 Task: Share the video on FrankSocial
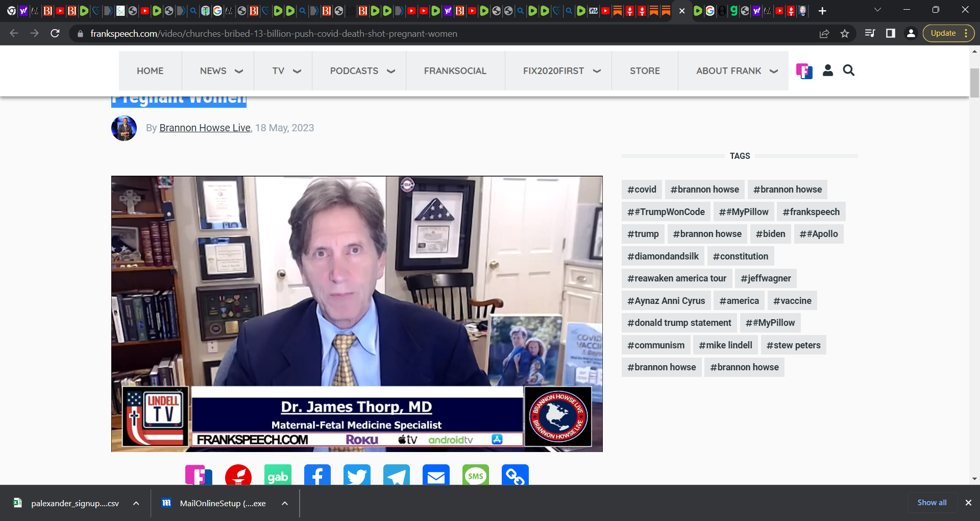pos(199,477)
